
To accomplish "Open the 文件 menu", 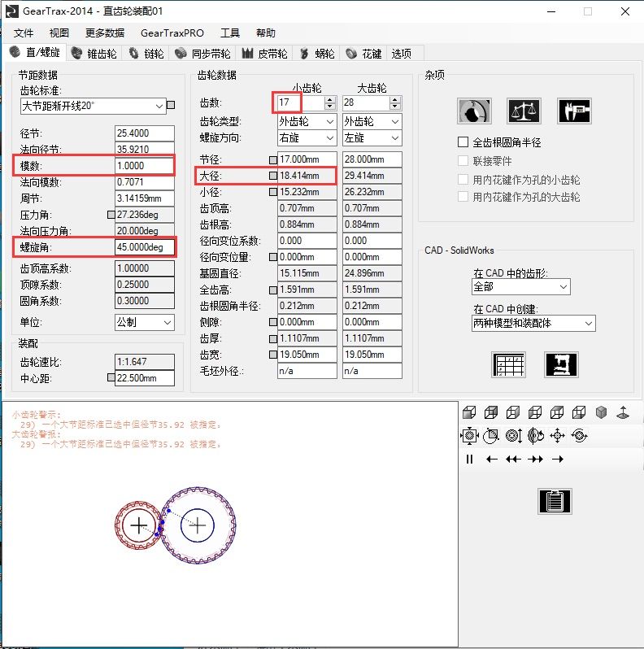I will coord(24,33).
